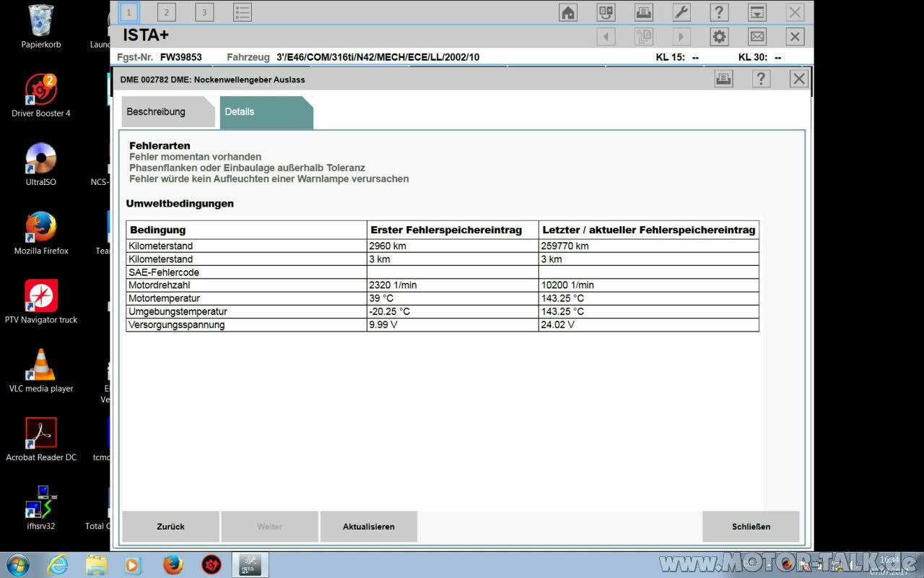Viewport: 924px width, 578px height.
Task: Click the envelope feedback icon
Action: tap(757, 37)
